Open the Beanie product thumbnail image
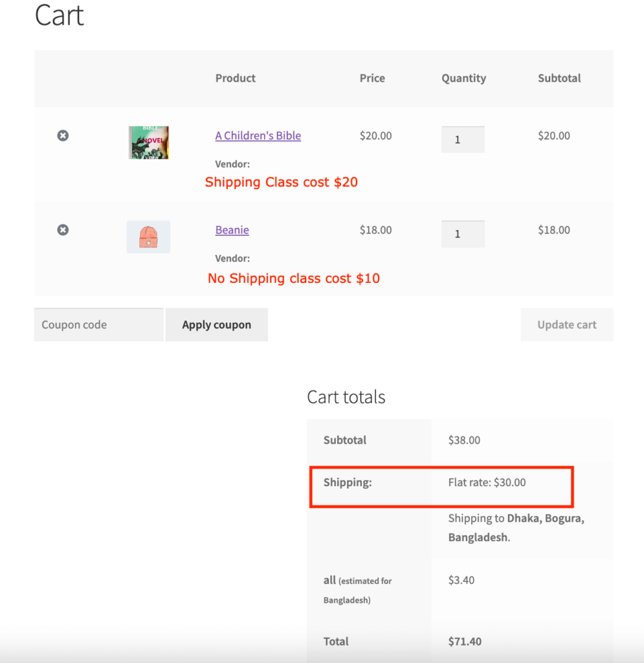Image resolution: width=644 pixels, height=663 pixels. tap(148, 237)
